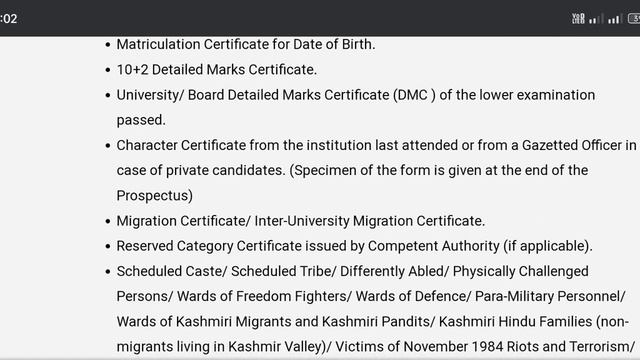This screenshot has height=360, width=640.
Task: Click the Competent Authority (if applicable) text
Action: pyautogui.click(x=480, y=246)
